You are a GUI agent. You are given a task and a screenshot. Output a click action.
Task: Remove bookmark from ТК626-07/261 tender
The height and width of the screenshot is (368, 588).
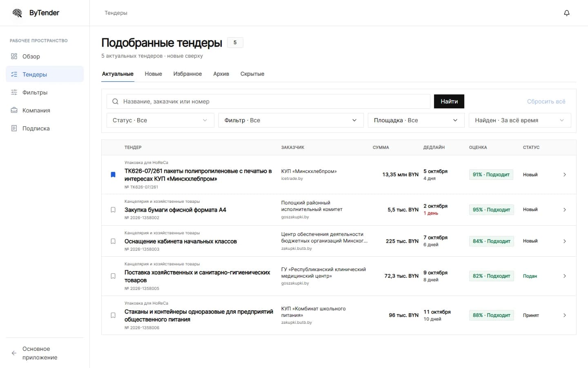tap(113, 175)
